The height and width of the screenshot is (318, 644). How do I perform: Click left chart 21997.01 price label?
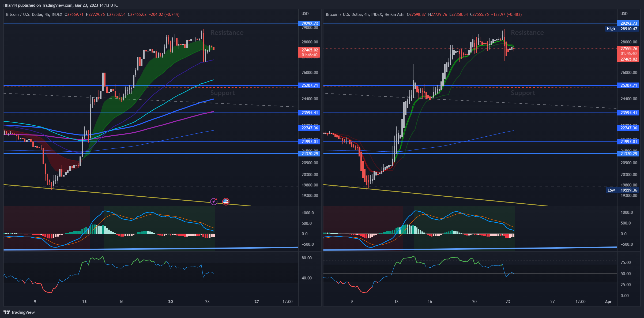click(310, 142)
